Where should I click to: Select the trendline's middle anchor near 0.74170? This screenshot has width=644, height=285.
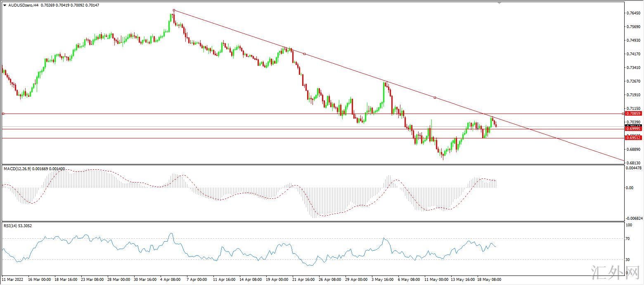click(304, 54)
